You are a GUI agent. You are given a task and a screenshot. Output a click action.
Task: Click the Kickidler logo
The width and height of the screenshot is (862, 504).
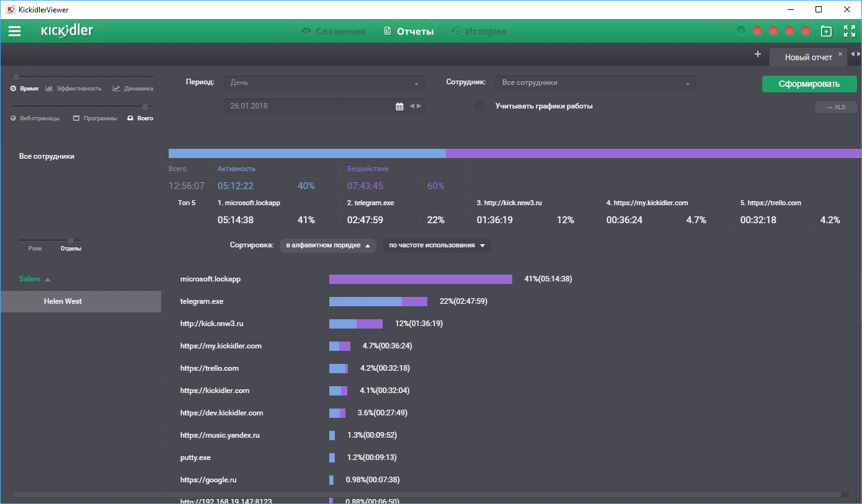pyautogui.click(x=67, y=31)
